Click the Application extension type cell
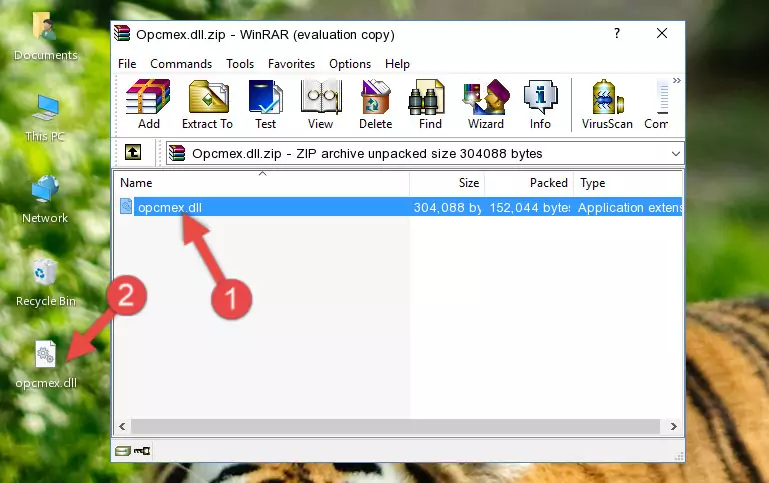Viewport: 769px width, 483px height. point(630,207)
